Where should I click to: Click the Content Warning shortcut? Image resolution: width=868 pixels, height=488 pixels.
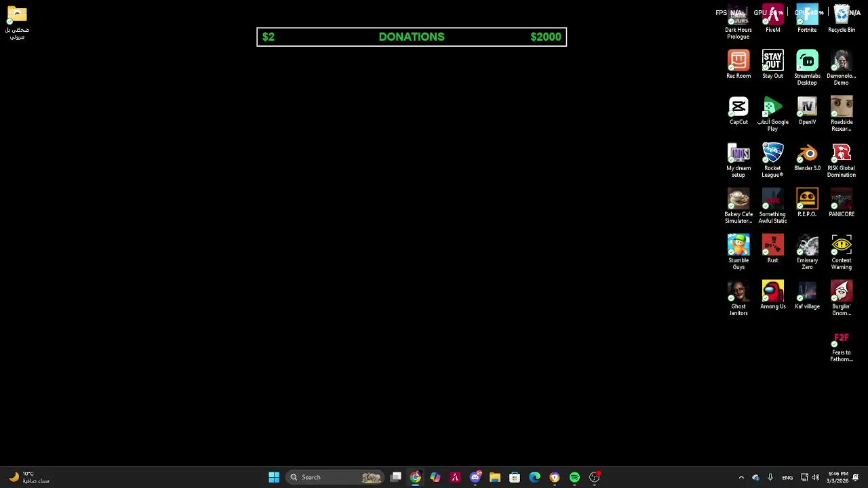tap(842, 252)
